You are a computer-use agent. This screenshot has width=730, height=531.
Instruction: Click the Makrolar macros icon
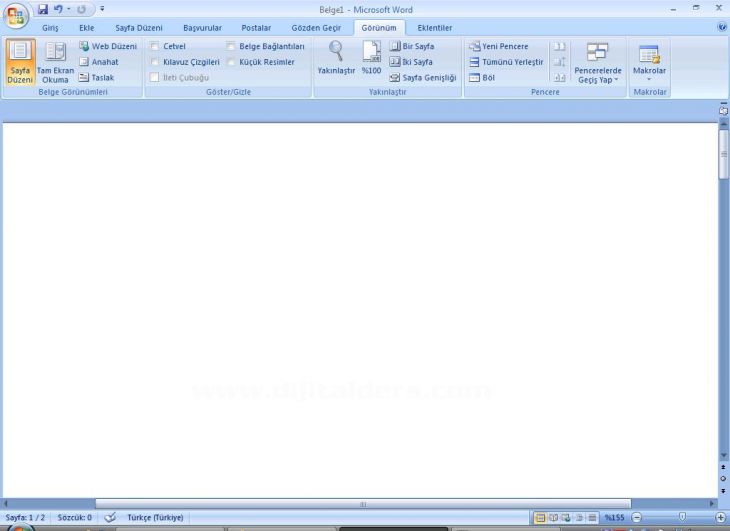649,54
